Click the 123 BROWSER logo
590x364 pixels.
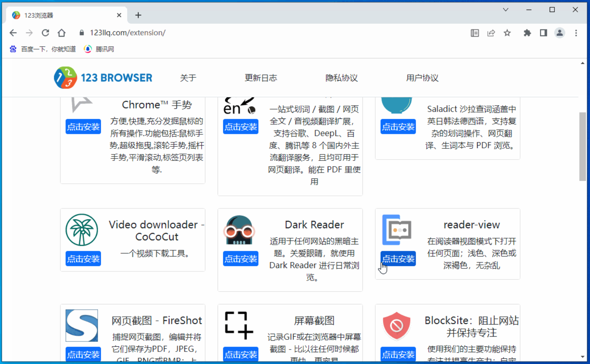tap(103, 77)
